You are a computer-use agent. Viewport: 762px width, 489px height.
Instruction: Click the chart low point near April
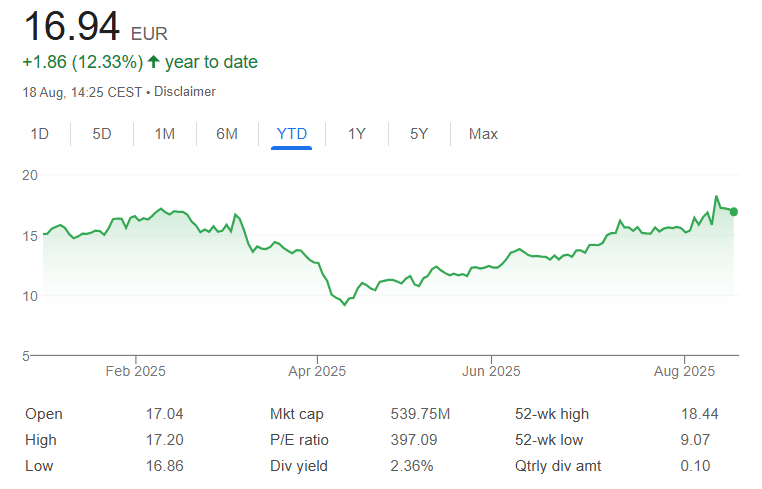pyautogui.click(x=345, y=304)
